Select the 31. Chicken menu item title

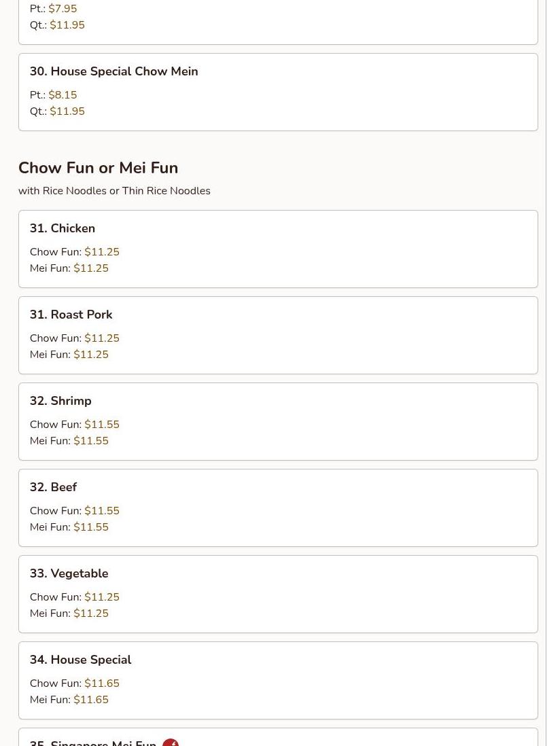[62, 228]
